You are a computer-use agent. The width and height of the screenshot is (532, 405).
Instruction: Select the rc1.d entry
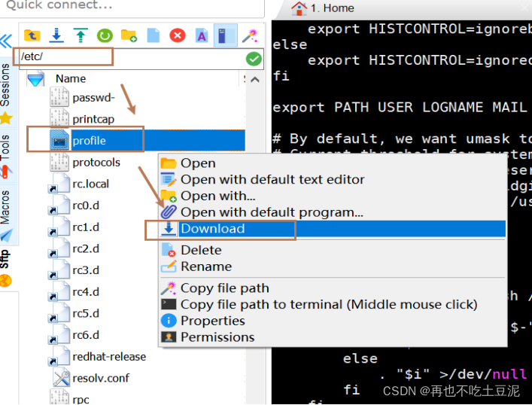coord(86,227)
